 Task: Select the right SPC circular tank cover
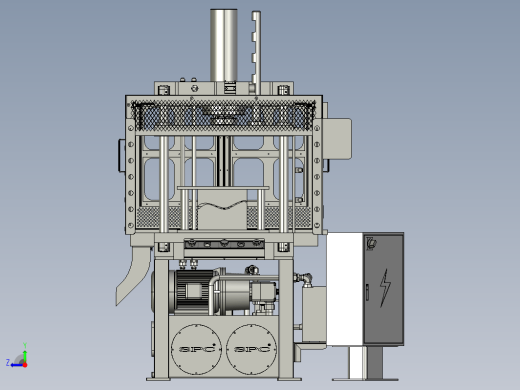pyautogui.click(x=251, y=349)
